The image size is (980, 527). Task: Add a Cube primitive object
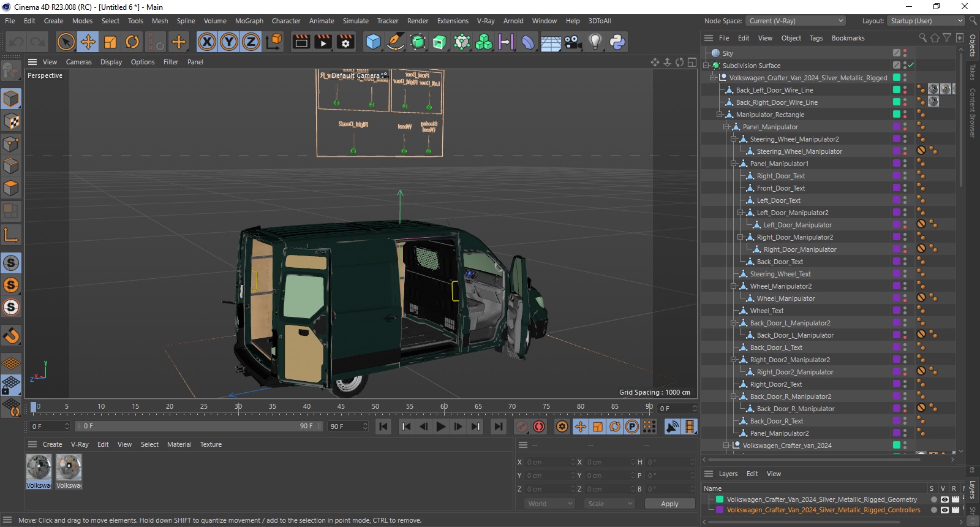click(x=373, y=42)
